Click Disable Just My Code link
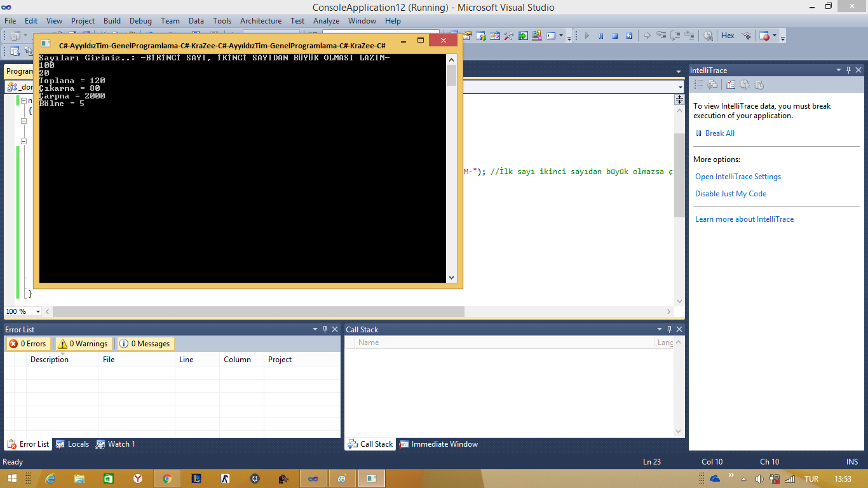The height and width of the screenshot is (488, 868). pyautogui.click(x=731, y=194)
